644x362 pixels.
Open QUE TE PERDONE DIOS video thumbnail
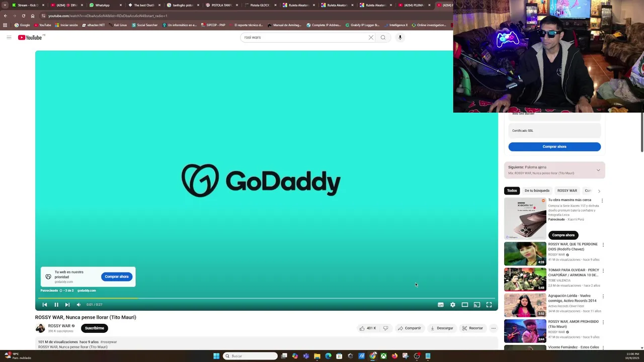pyautogui.click(x=525, y=254)
